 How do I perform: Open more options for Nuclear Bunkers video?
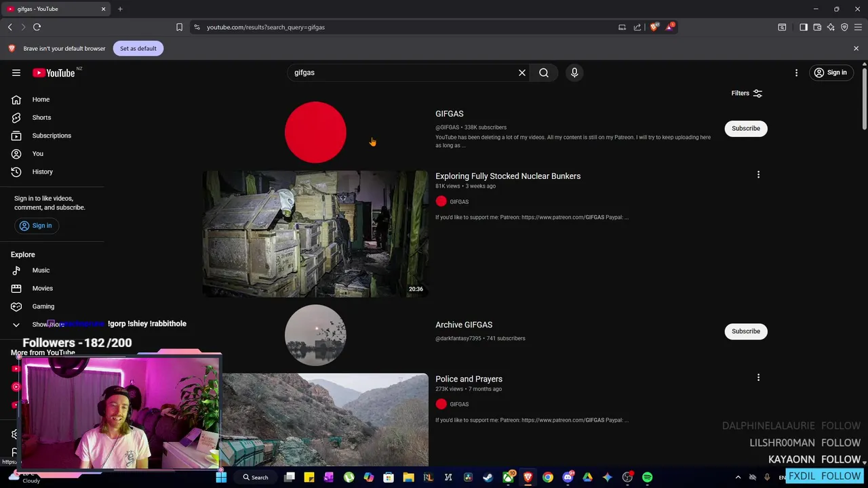(758, 175)
